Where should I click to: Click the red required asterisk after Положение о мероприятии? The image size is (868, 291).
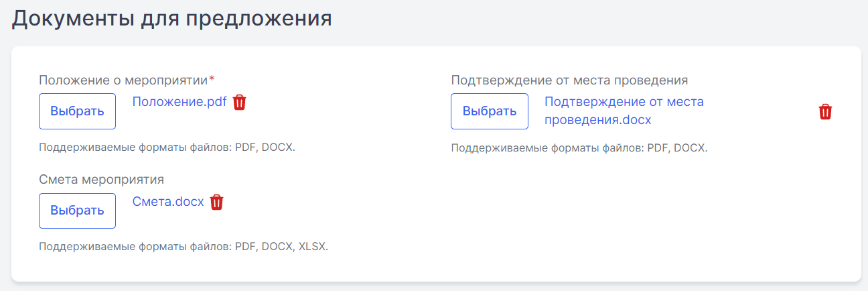(x=212, y=79)
